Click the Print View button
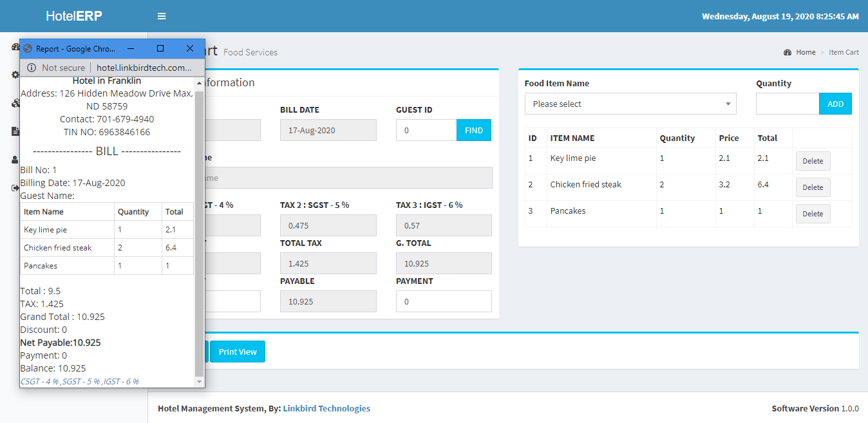This screenshot has height=423, width=868. 237,352
